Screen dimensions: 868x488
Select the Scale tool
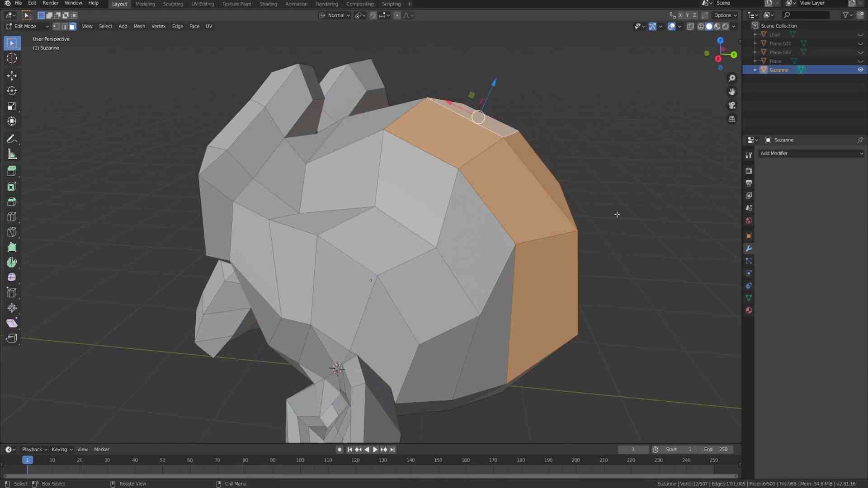[12, 106]
